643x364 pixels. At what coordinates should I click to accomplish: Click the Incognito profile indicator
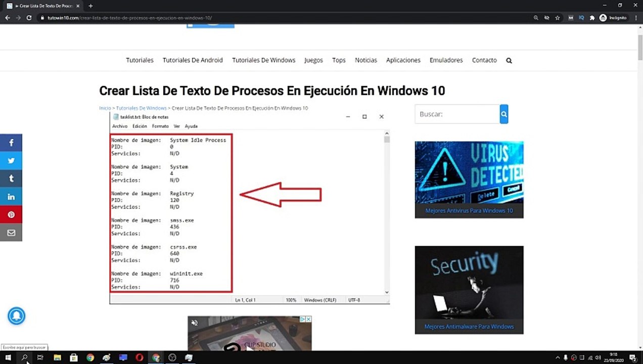(613, 18)
